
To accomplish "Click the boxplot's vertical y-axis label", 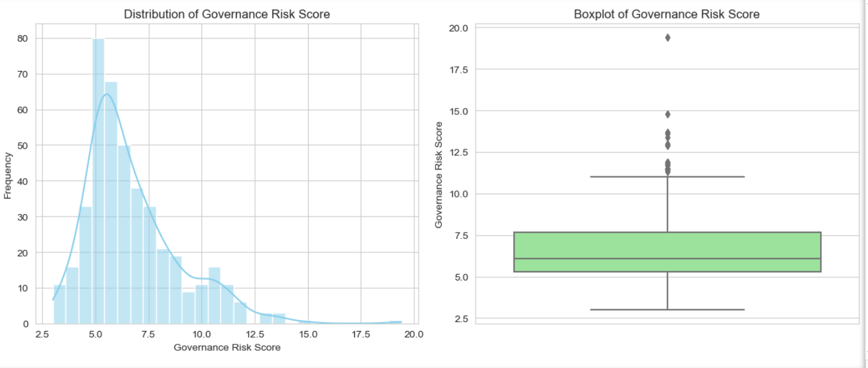I will 439,176.
